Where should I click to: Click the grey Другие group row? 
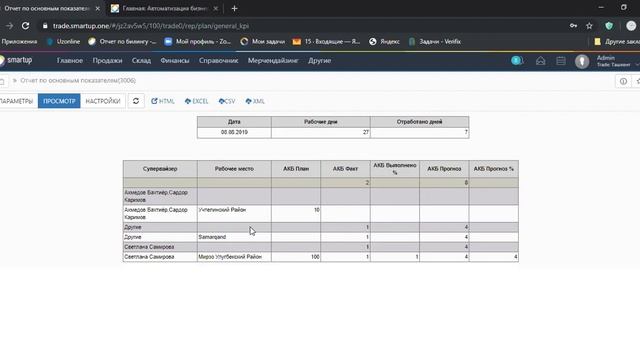click(321, 227)
